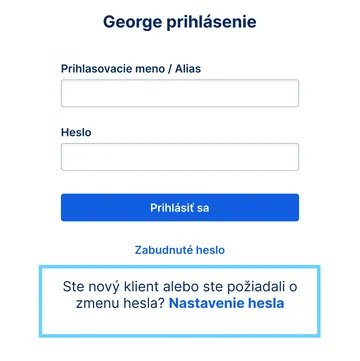Follow the forgotten password link

(180, 250)
